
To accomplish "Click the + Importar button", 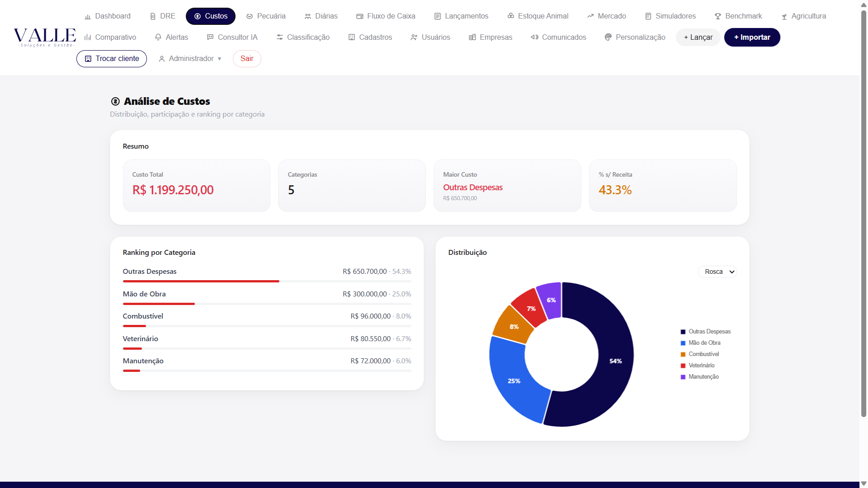I will click(752, 37).
